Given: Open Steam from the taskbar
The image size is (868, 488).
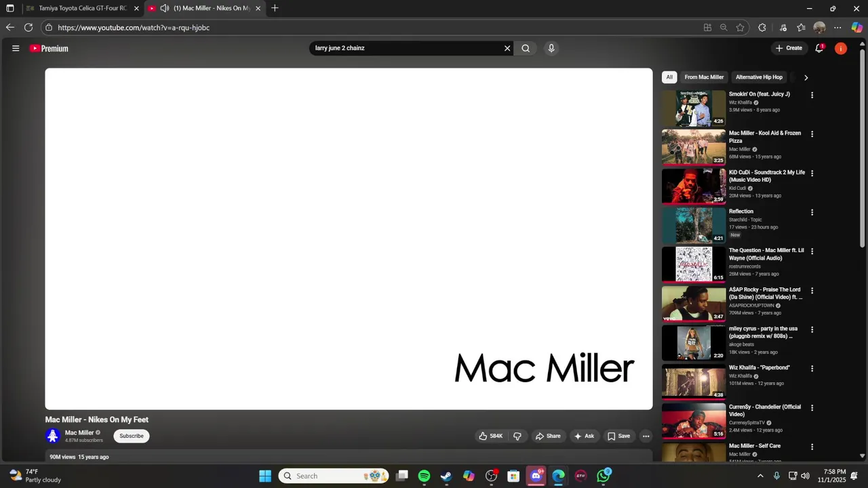Looking at the screenshot, I should (446, 476).
